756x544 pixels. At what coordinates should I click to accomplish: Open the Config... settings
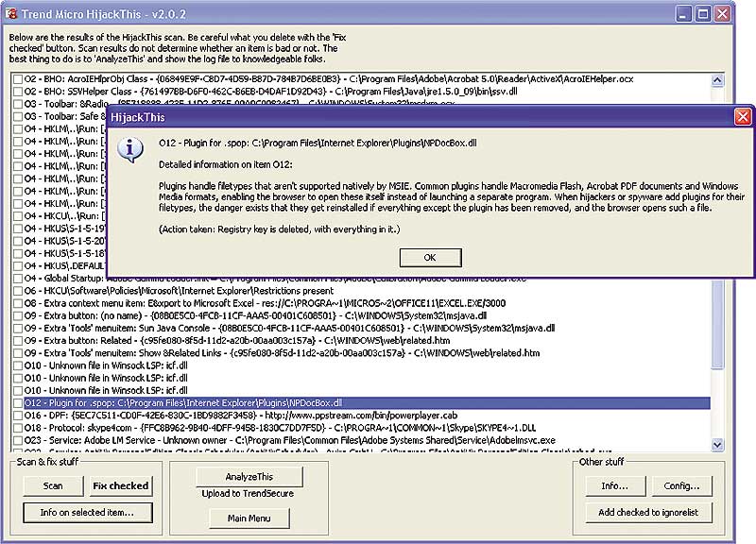(x=681, y=486)
